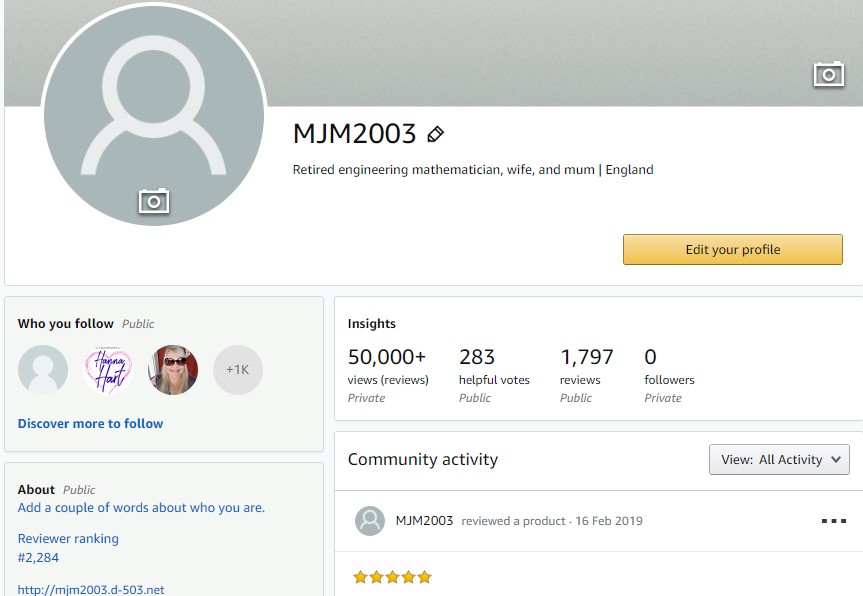This screenshot has height=596, width=863.
Task: Click the small MJM2003 avatar in activity
Action: (370, 521)
